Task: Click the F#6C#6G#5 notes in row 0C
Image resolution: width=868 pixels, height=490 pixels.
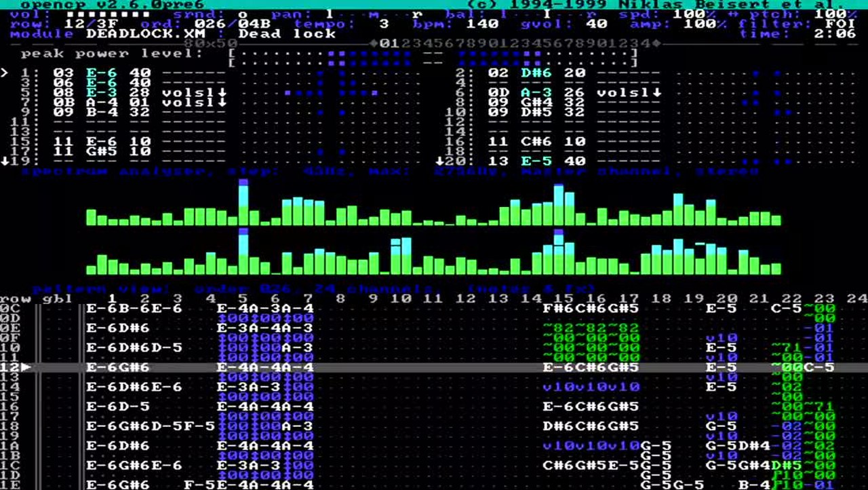Action: point(591,309)
